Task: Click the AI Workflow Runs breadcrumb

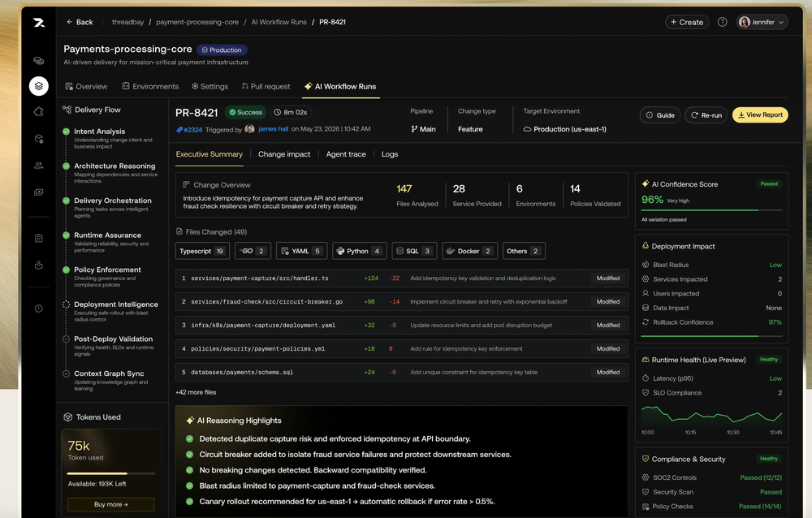Action: pyautogui.click(x=279, y=22)
